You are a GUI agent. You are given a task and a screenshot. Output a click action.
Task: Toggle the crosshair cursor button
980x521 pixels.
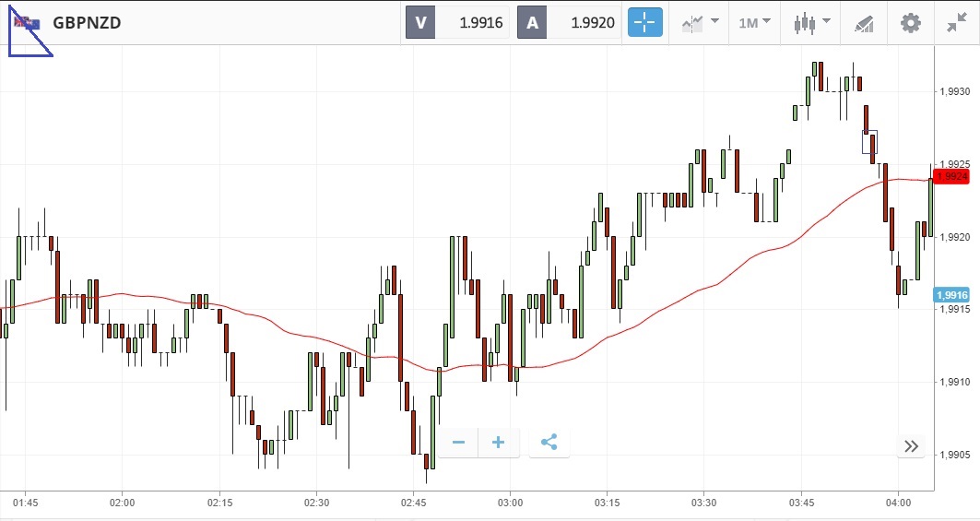pyautogui.click(x=645, y=23)
